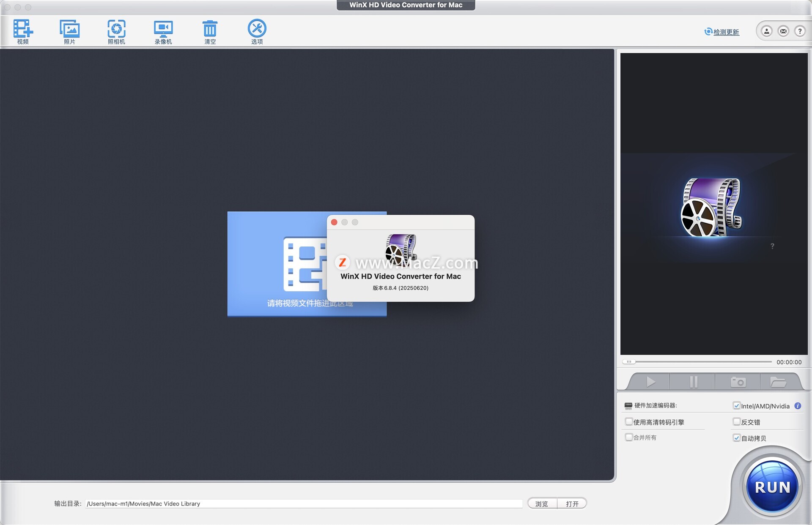
Task: Open the 选项 options settings
Action: (x=257, y=32)
